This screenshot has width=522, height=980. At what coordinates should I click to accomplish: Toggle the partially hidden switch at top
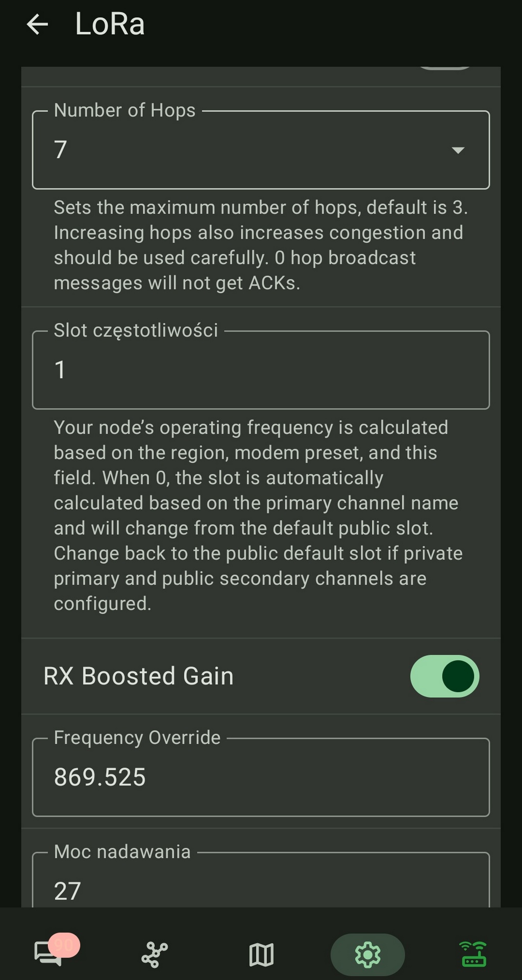coord(444,68)
